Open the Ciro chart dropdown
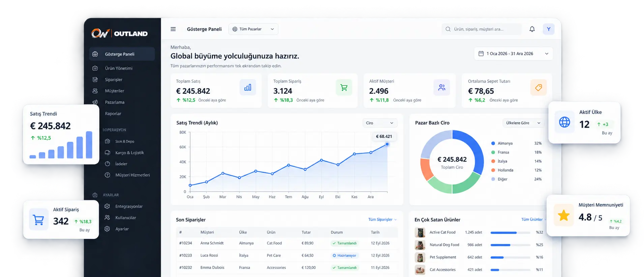This screenshot has height=277, width=644. 380,123
